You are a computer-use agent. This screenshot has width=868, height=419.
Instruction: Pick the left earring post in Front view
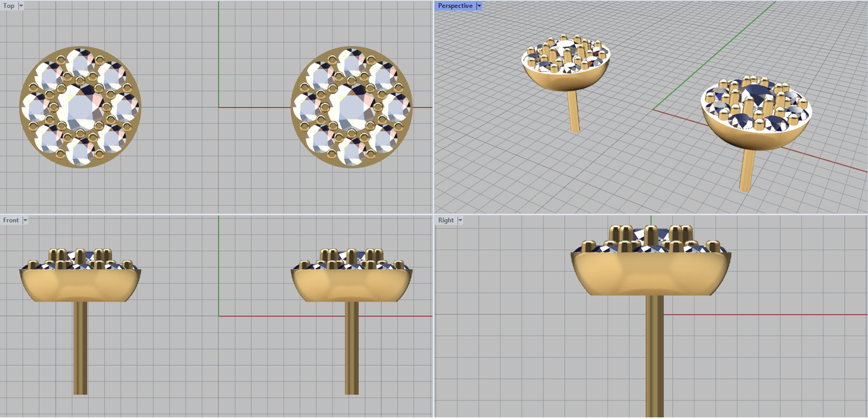point(80,347)
